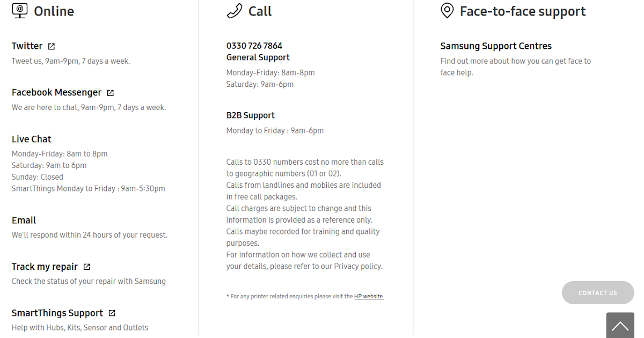The width and height of the screenshot is (644, 338).
Task: Start a Live Chat session
Action: click(31, 138)
